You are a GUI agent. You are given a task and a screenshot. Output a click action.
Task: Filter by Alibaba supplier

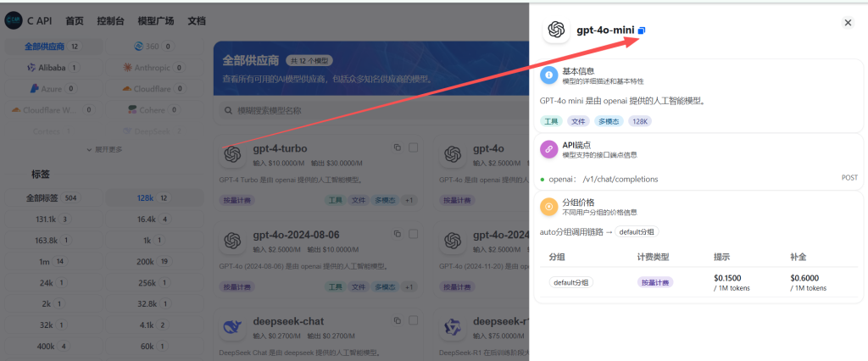click(53, 68)
